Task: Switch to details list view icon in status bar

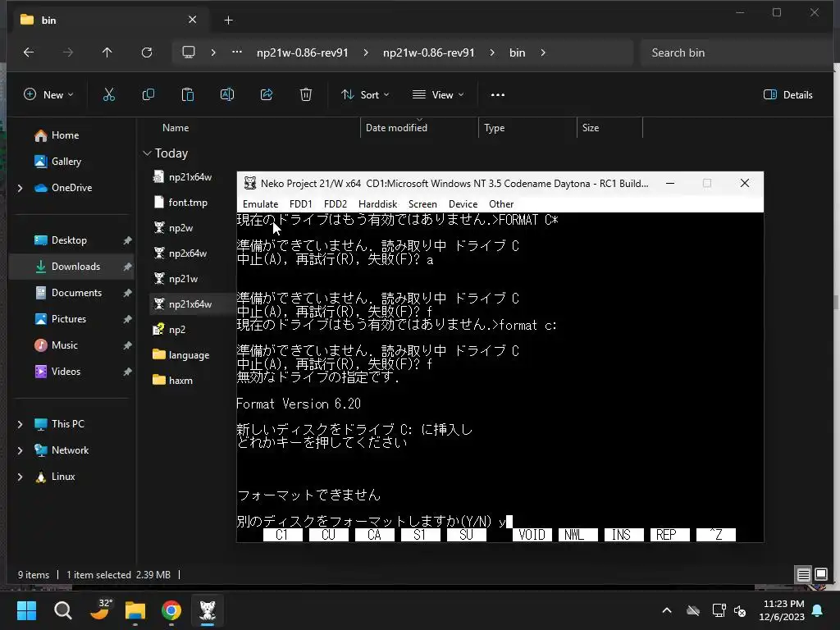Action: 804,575
